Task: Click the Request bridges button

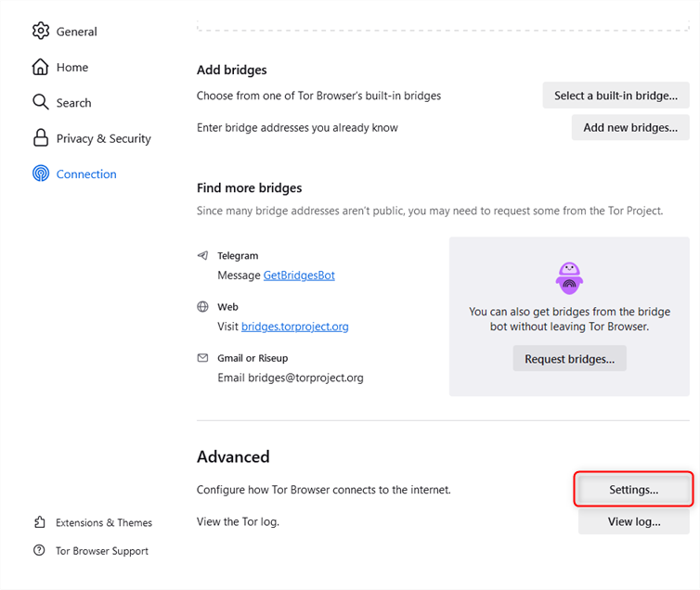Action: [570, 359]
